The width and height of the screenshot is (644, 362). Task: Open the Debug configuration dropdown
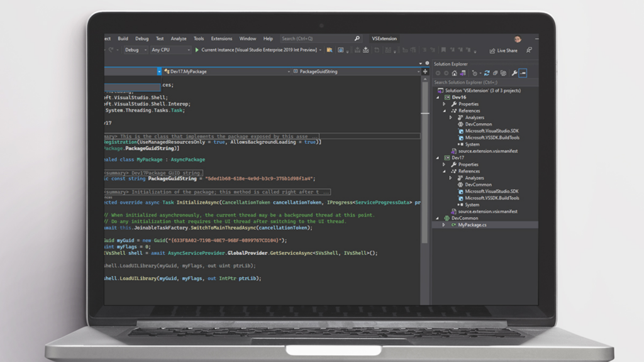(136, 50)
